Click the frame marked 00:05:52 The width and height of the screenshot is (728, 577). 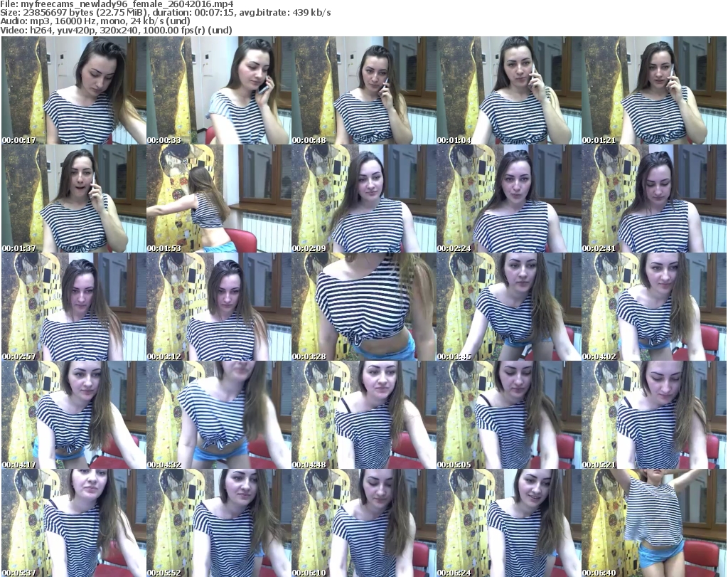click(219, 523)
